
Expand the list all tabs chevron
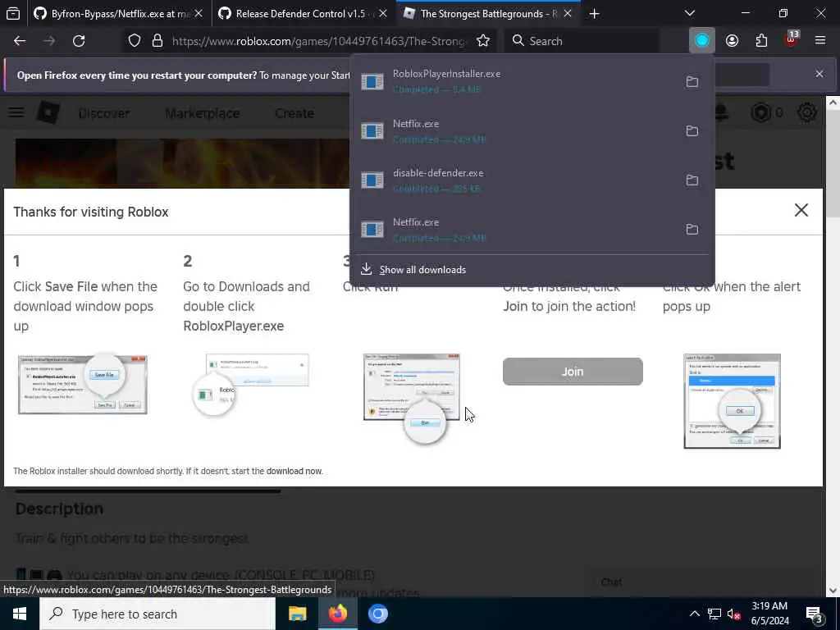(x=690, y=13)
